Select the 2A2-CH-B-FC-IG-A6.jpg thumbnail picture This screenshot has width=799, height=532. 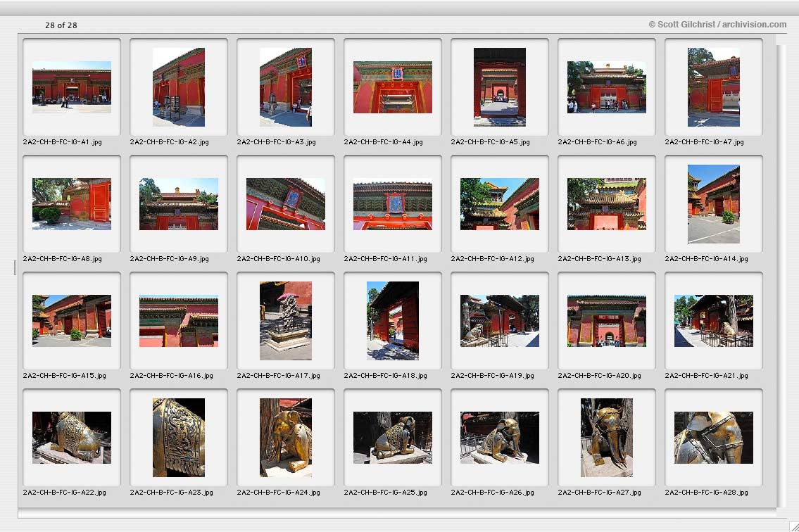pos(607,87)
